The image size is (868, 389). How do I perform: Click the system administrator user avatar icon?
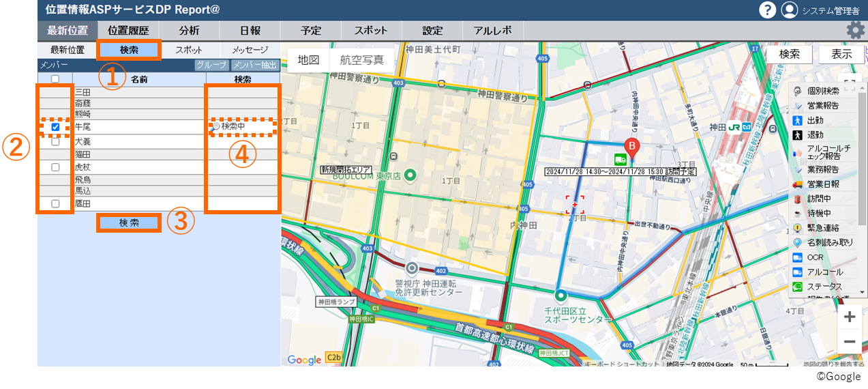(x=790, y=10)
